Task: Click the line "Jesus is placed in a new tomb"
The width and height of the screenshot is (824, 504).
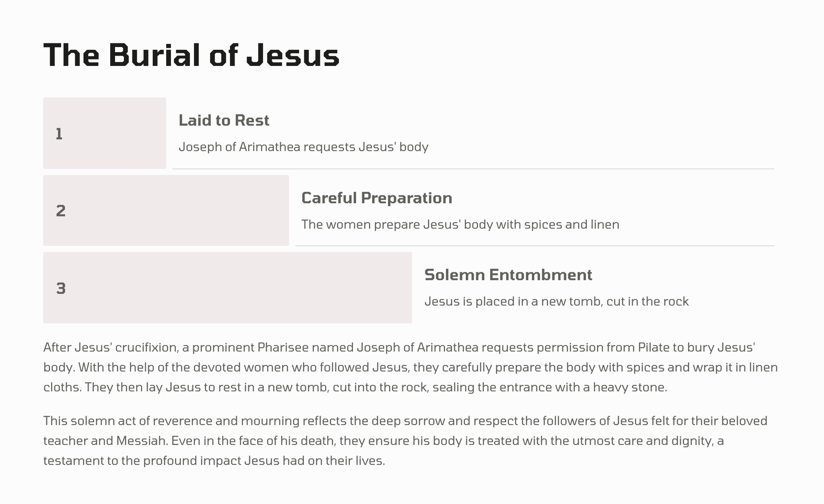Action: click(556, 301)
